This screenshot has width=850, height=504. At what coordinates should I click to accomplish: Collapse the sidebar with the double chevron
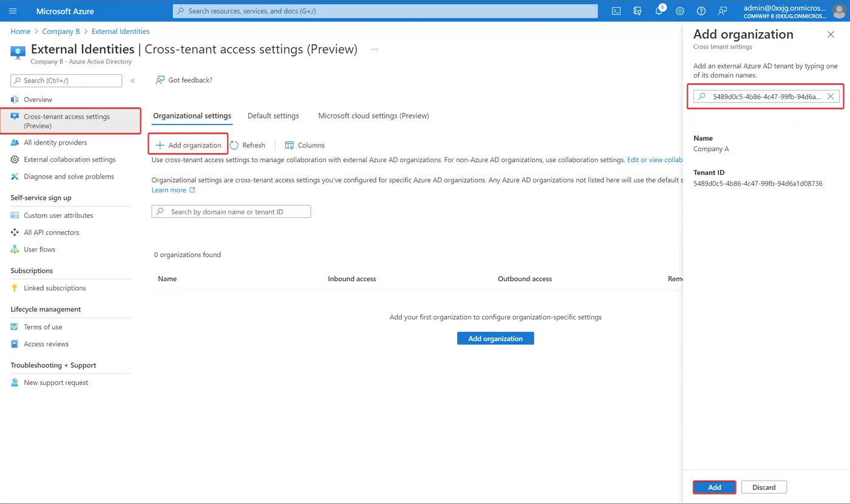[x=132, y=80]
